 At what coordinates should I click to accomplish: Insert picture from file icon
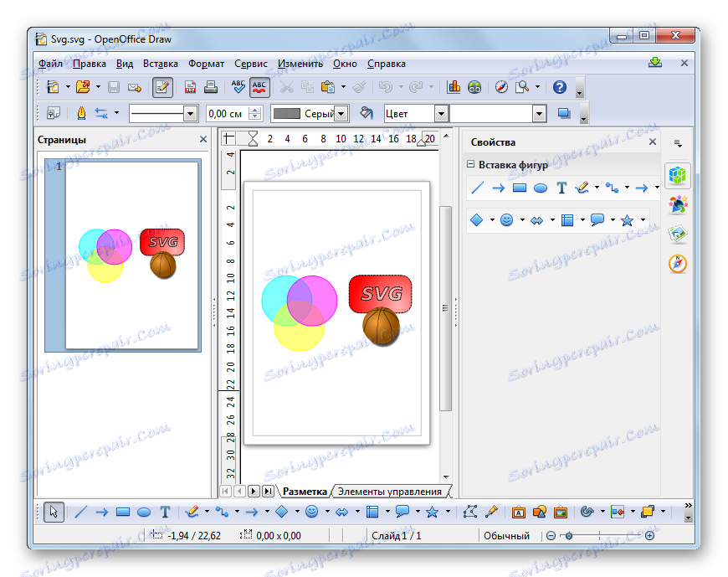561,512
